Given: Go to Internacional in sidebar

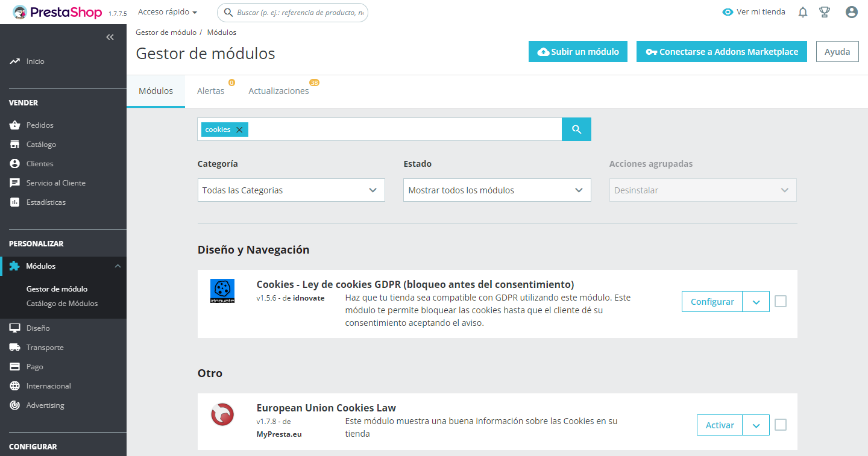Looking at the screenshot, I should click(x=49, y=386).
